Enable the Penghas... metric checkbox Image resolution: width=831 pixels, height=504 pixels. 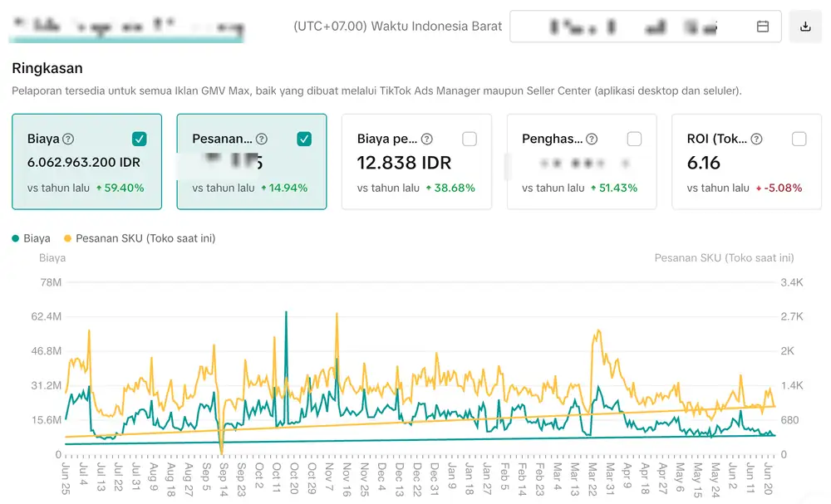pos(634,139)
